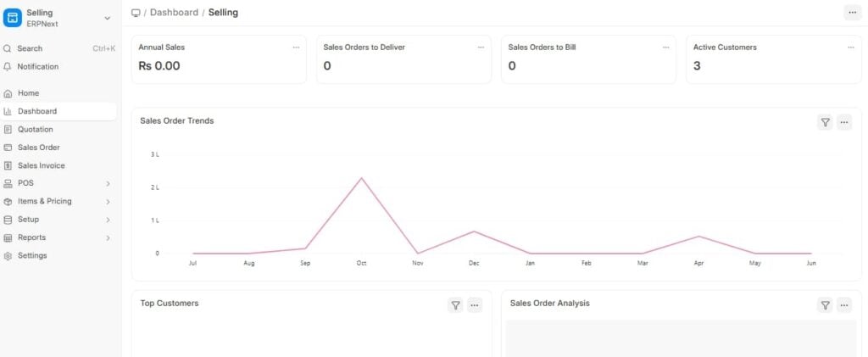868x357 pixels.
Task: Go to Quotation in the sidebar
Action: click(36, 130)
